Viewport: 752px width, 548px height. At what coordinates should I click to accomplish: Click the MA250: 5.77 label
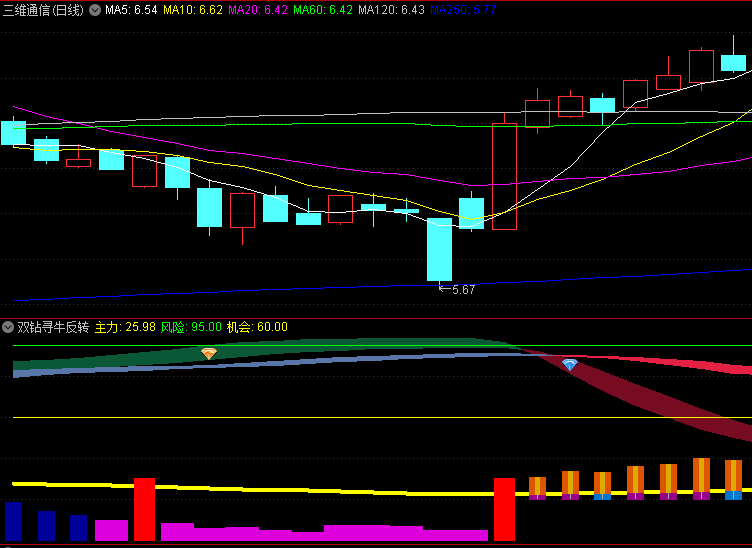(x=463, y=10)
